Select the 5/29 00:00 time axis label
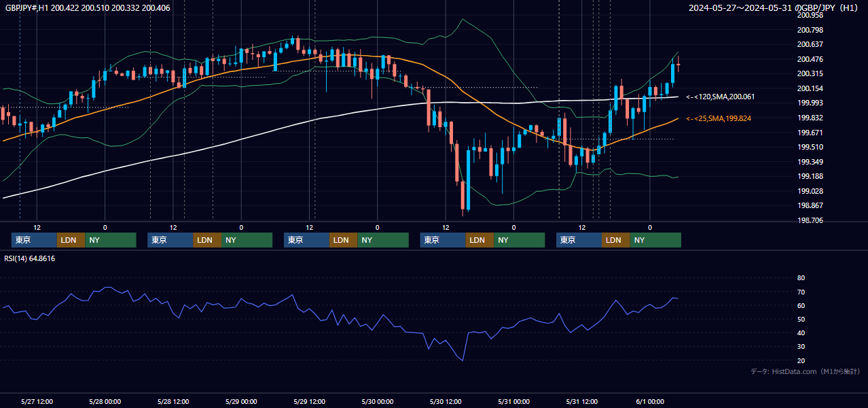868x408 pixels. [241, 401]
